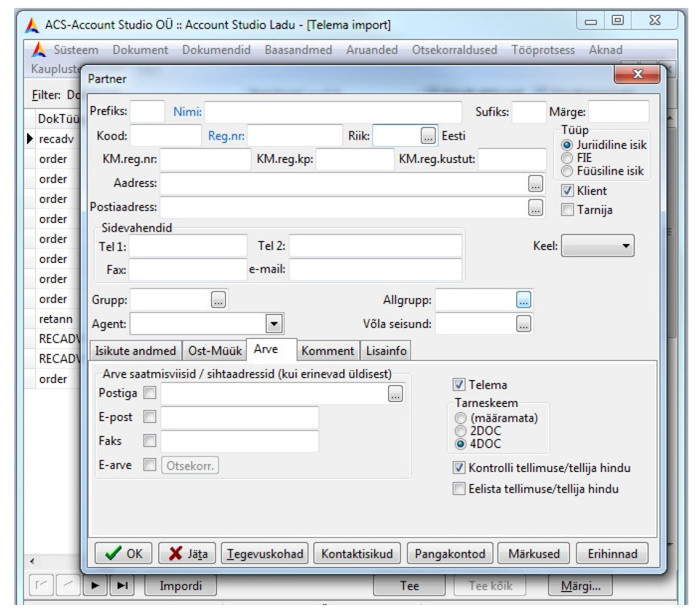This screenshot has height=613, width=700.
Task: Open the Dokumendid menu
Action: 216,50
